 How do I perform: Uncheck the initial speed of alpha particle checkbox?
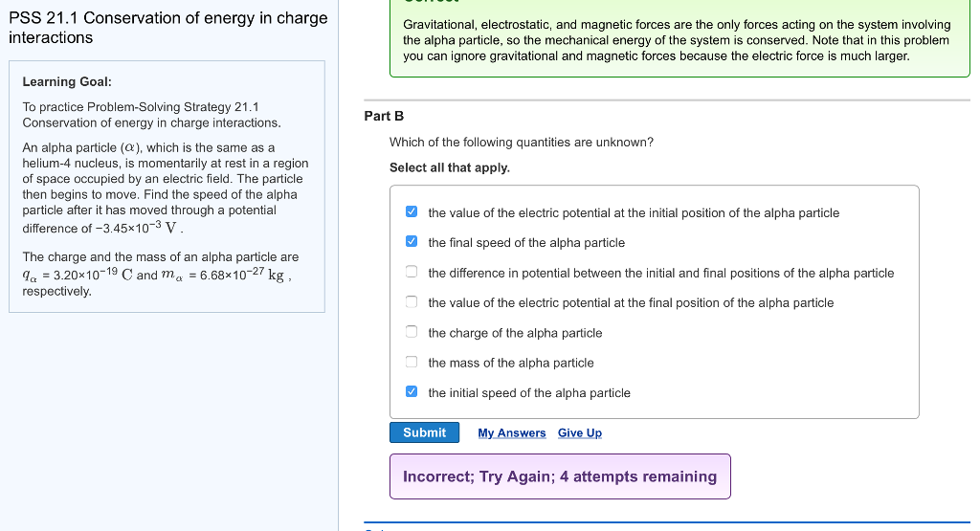click(411, 392)
